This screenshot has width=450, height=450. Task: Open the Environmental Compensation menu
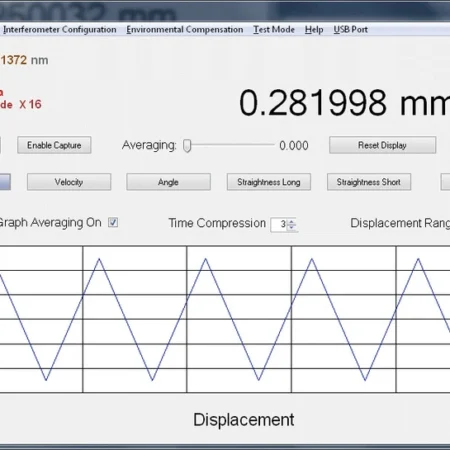click(185, 30)
